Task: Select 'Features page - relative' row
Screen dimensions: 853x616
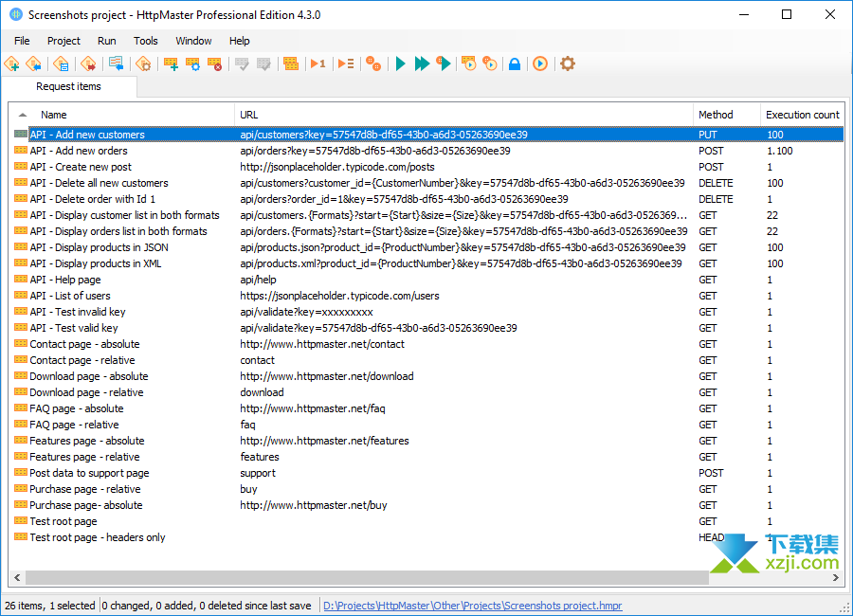Action: pos(428,457)
